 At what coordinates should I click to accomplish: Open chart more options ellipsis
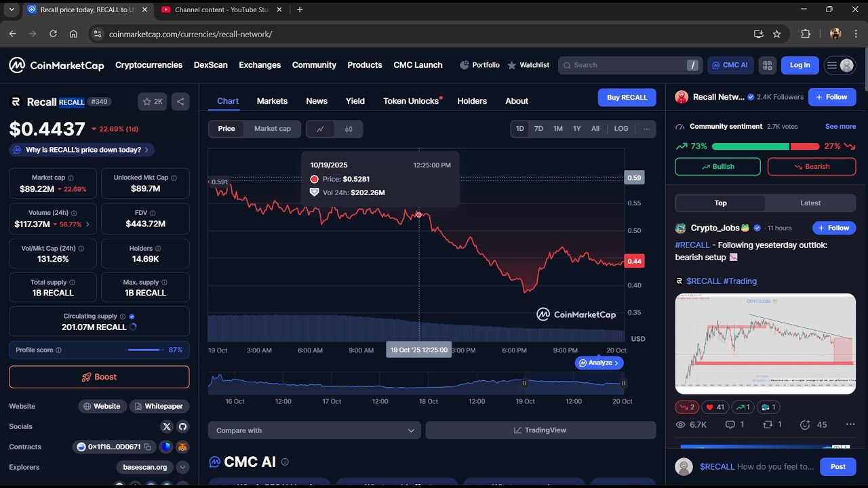click(x=646, y=129)
